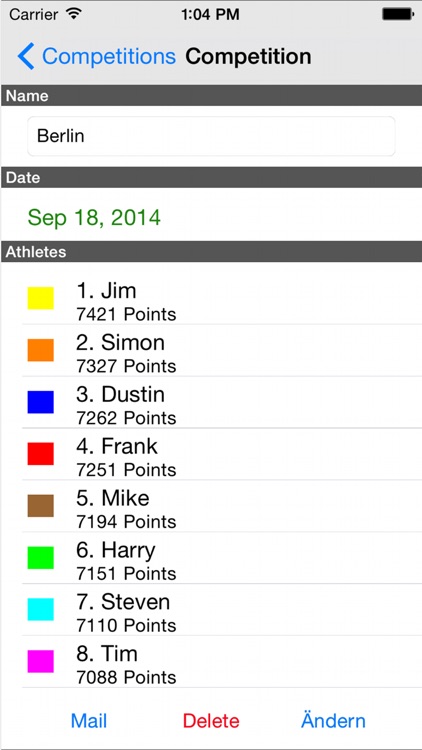Tap the Mail button
The width and height of the screenshot is (422, 750).
[89, 721]
